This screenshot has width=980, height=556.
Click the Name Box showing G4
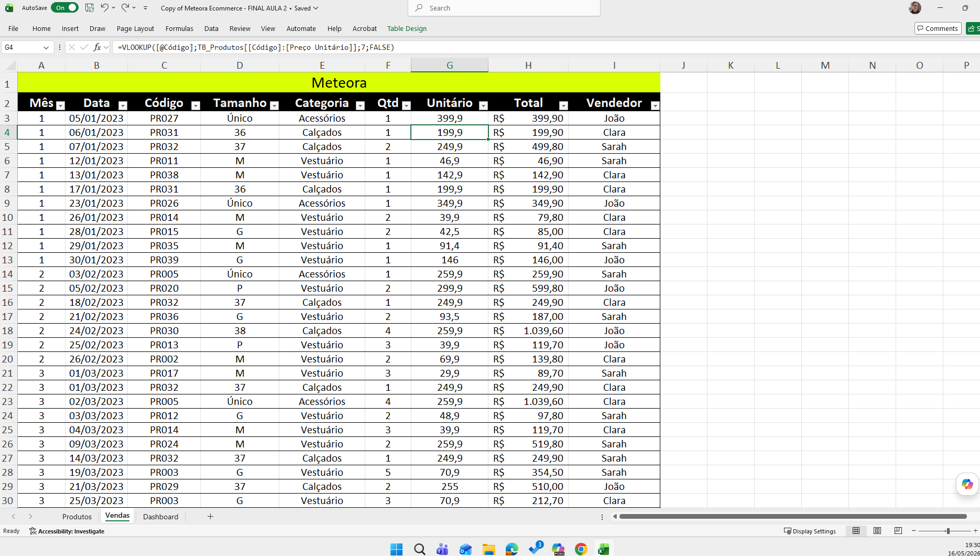(x=21, y=47)
